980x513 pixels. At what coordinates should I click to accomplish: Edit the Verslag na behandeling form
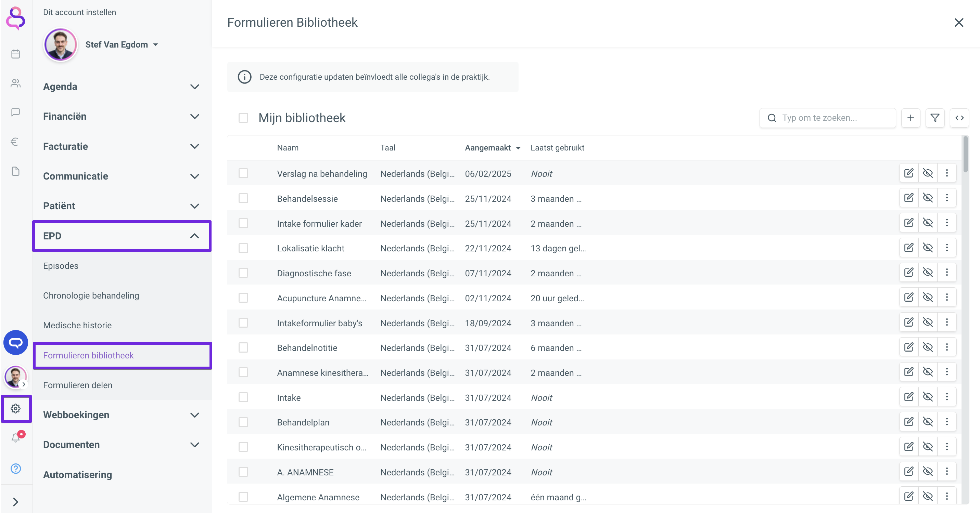click(909, 173)
